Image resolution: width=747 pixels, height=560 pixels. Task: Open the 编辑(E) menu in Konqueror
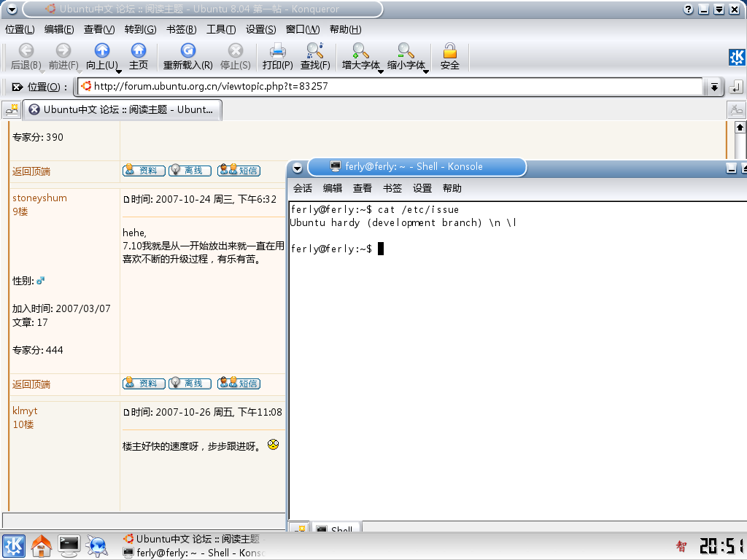pyautogui.click(x=59, y=29)
